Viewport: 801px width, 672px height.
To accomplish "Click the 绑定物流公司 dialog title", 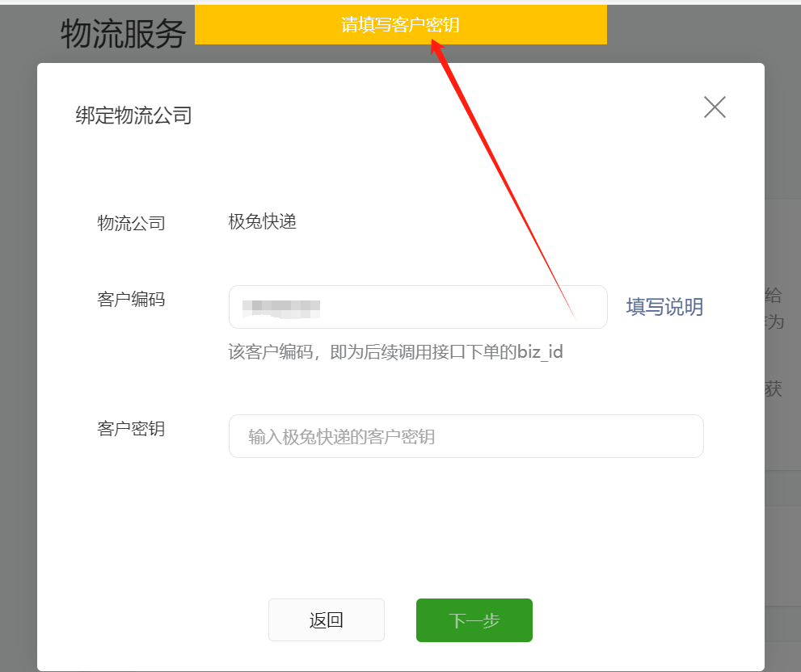I will tap(134, 115).
